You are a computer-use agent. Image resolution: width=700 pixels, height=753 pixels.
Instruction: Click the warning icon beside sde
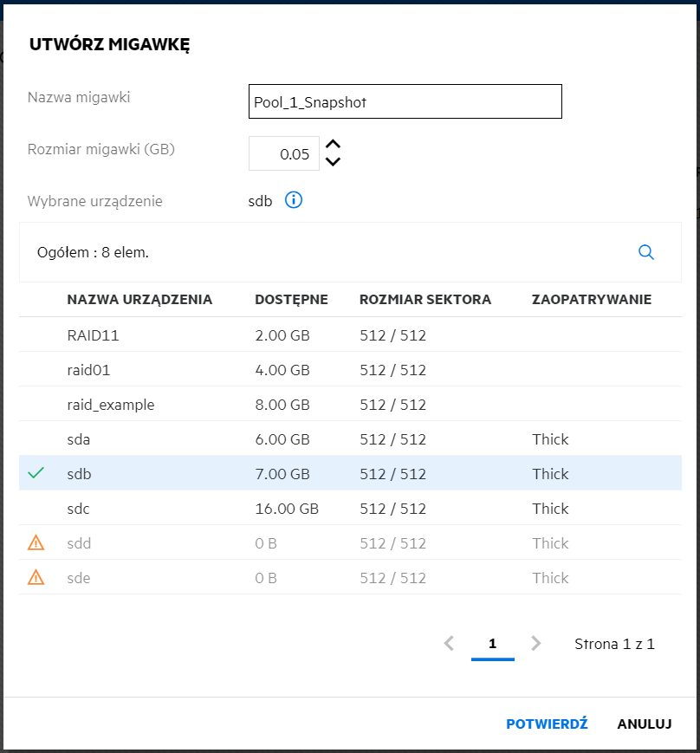pos(36,578)
